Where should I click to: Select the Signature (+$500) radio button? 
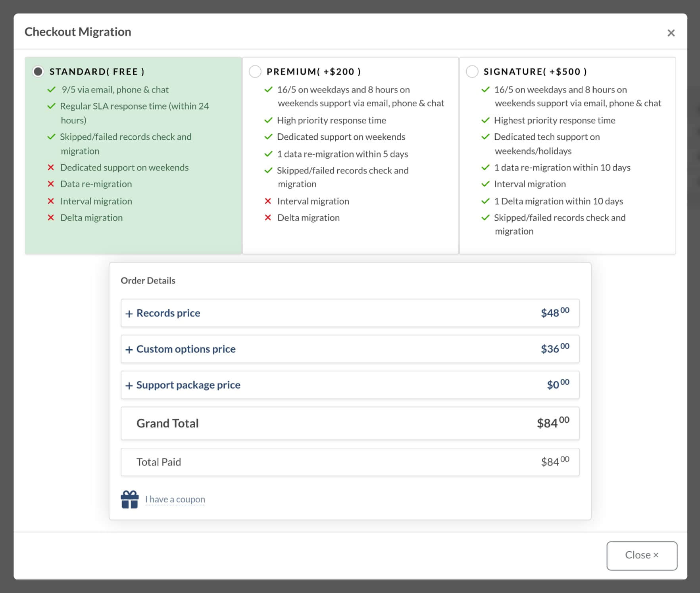click(472, 71)
